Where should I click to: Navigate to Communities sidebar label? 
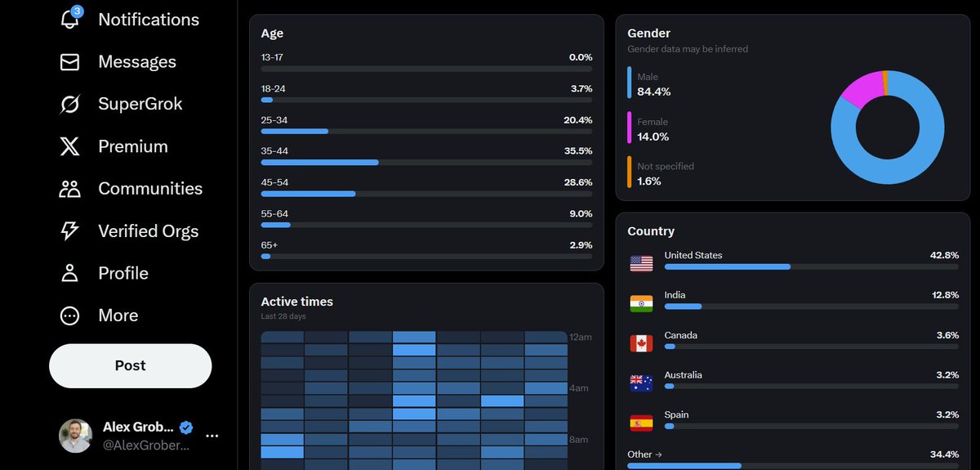pyautogui.click(x=150, y=189)
